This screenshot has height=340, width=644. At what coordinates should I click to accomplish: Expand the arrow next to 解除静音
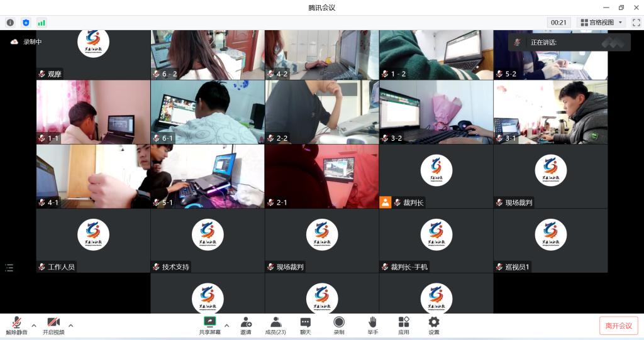click(34, 325)
